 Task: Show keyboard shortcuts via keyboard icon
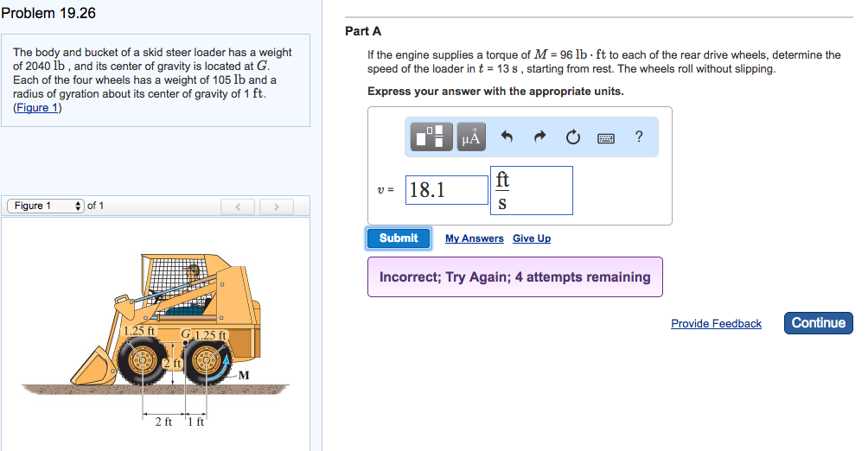click(606, 137)
